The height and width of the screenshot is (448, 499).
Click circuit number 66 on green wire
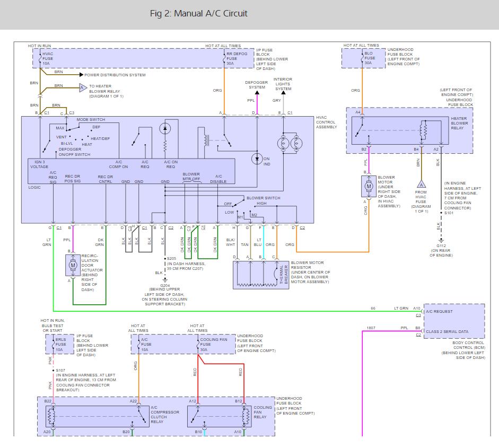tap(373, 309)
